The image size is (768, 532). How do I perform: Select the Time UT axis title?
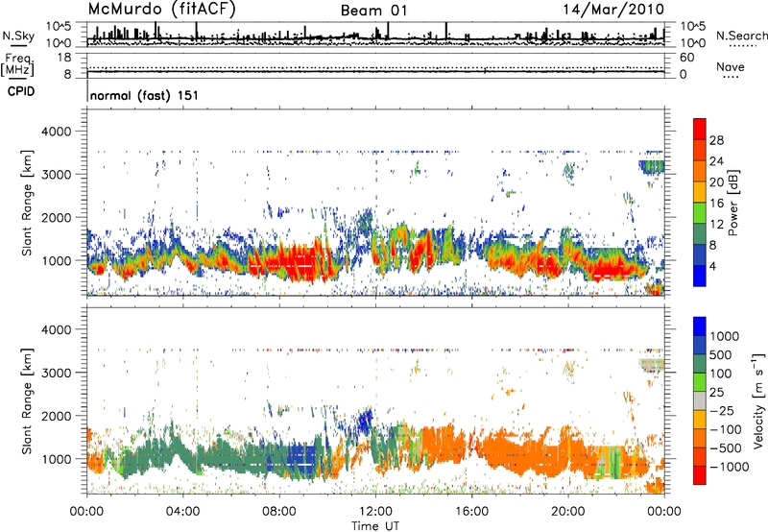coord(375,525)
